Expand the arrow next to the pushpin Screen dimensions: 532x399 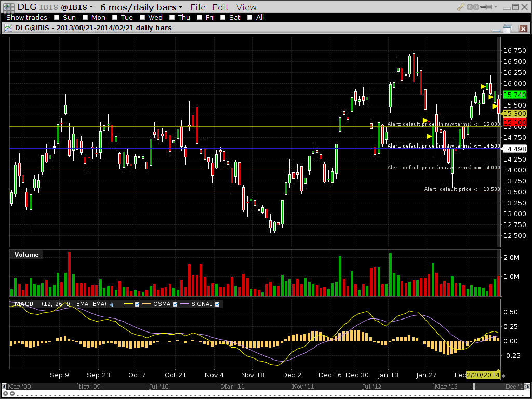coord(496,7)
